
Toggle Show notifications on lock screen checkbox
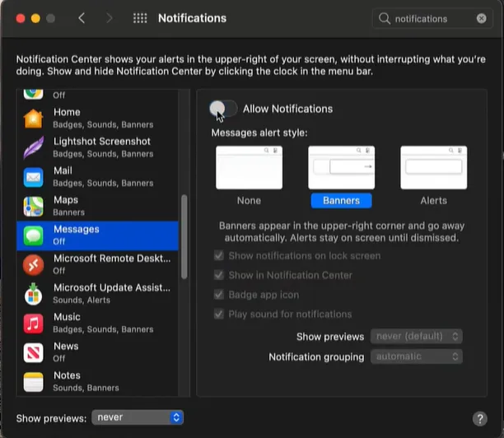219,256
